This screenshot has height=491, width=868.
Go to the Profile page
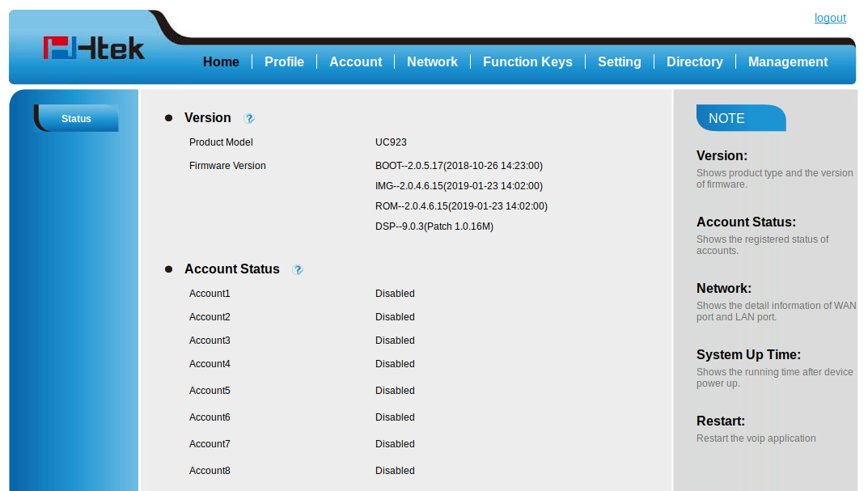284,61
